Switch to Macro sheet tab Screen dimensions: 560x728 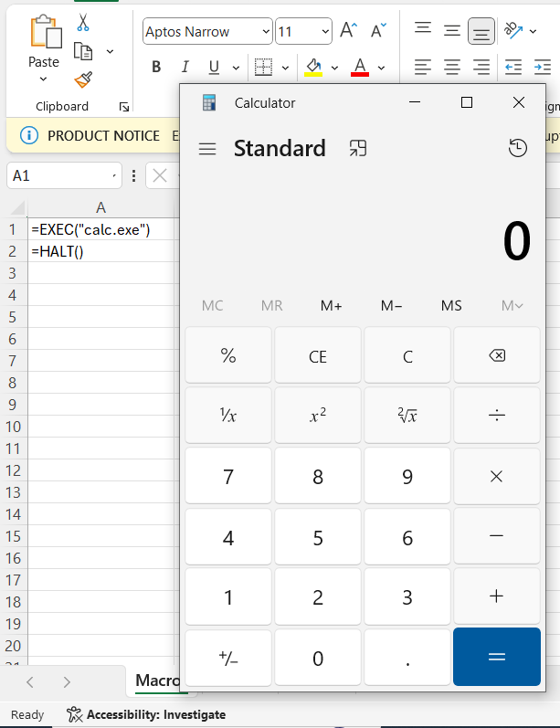(x=157, y=681)
